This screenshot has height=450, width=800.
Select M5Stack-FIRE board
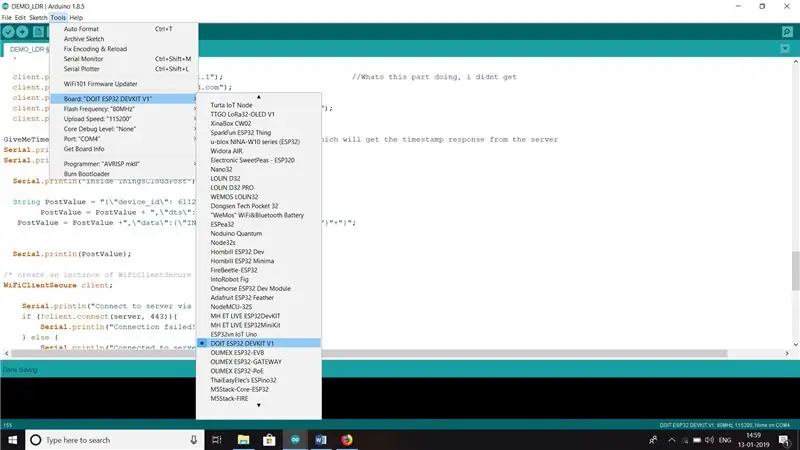tap(259, 398)
